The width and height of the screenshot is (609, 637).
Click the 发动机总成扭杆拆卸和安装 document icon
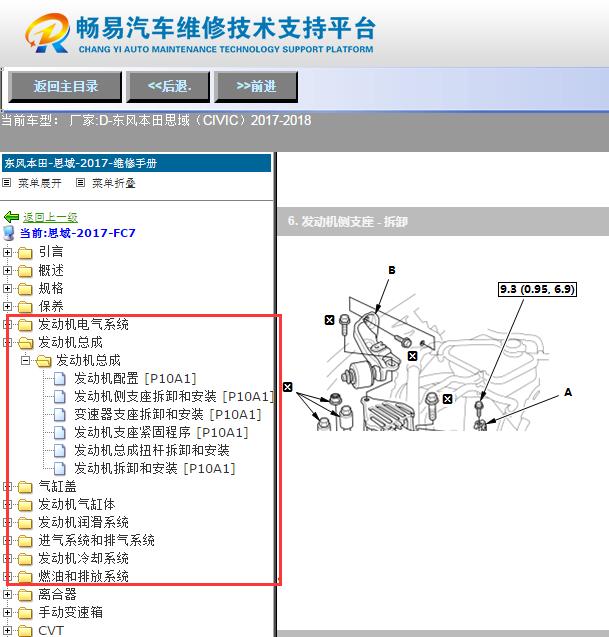click(x=60, y=450)
